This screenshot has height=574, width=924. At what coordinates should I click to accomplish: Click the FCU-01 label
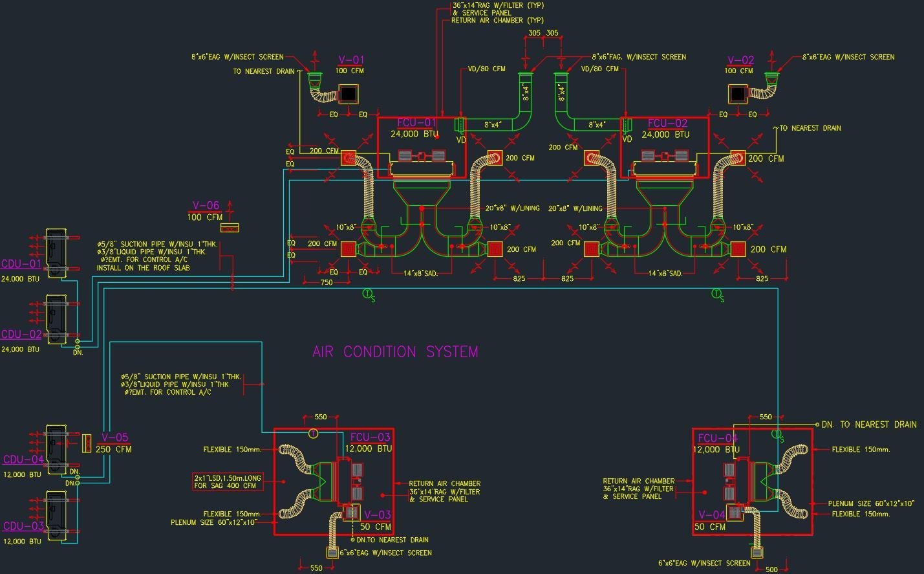click(416, 123)
